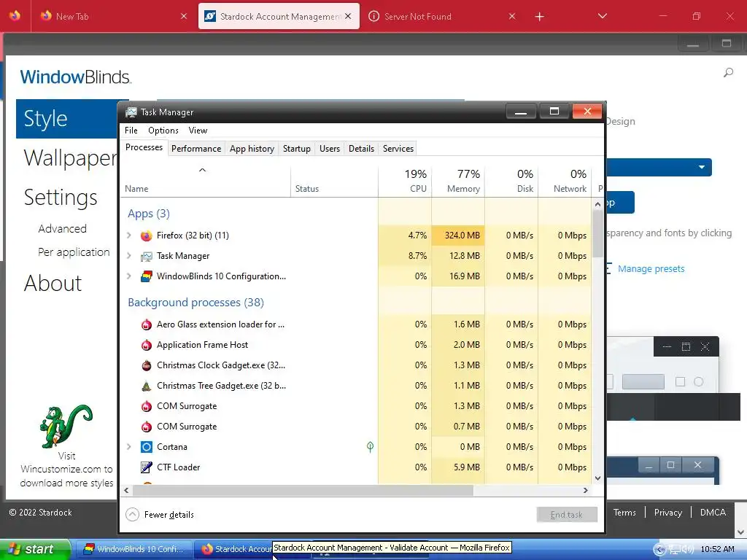Viewport: 747px width, 560px height.
Task: Click the Windows start button
Action: (x=35, y=549)
